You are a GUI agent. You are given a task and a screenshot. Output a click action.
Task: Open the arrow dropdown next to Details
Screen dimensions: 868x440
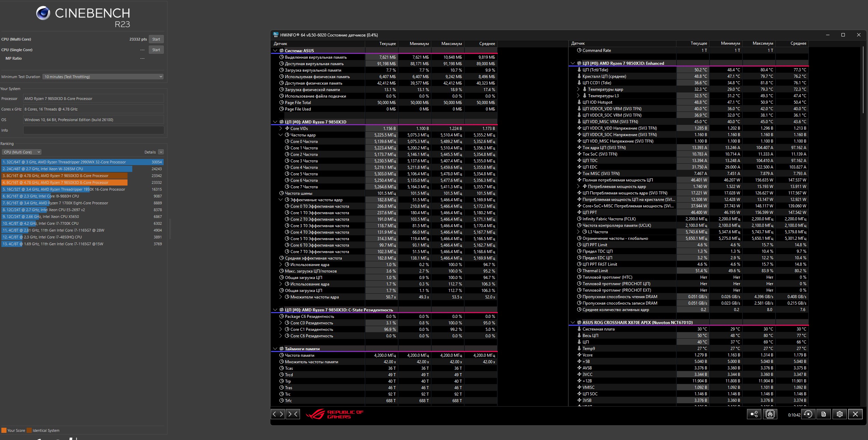coord(161,152)
